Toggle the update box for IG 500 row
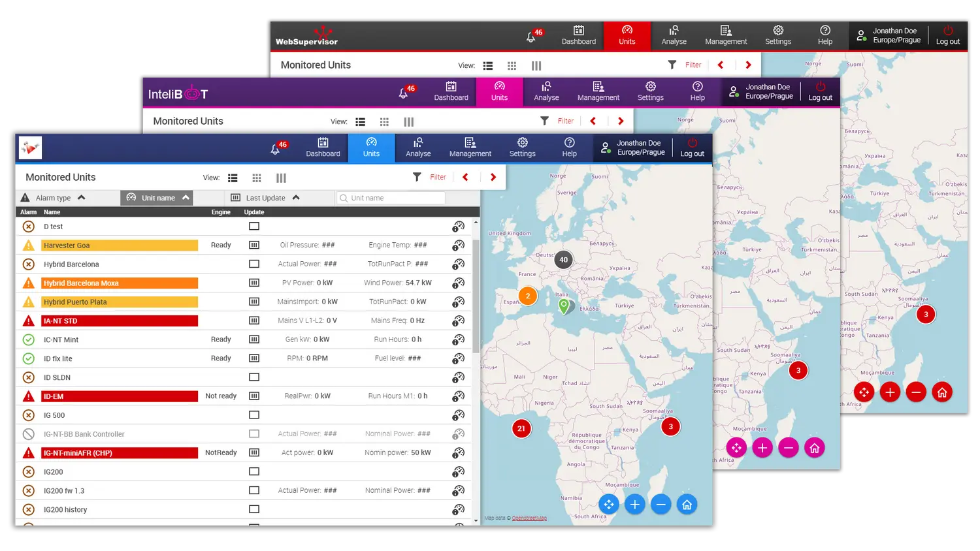Screen dimensions: 980x551 click(254, 415)
